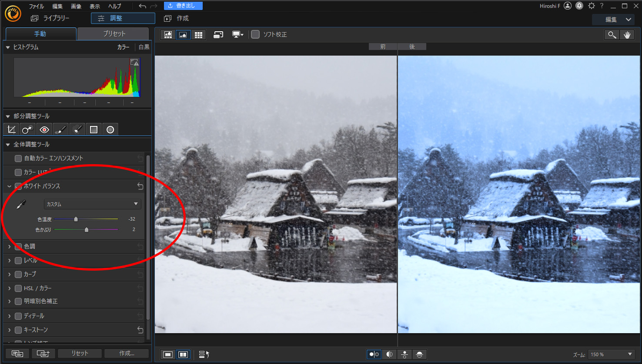Reset the white balance adjustment
Viewport: 642px width, 364px height.
(x=140, y=186)
